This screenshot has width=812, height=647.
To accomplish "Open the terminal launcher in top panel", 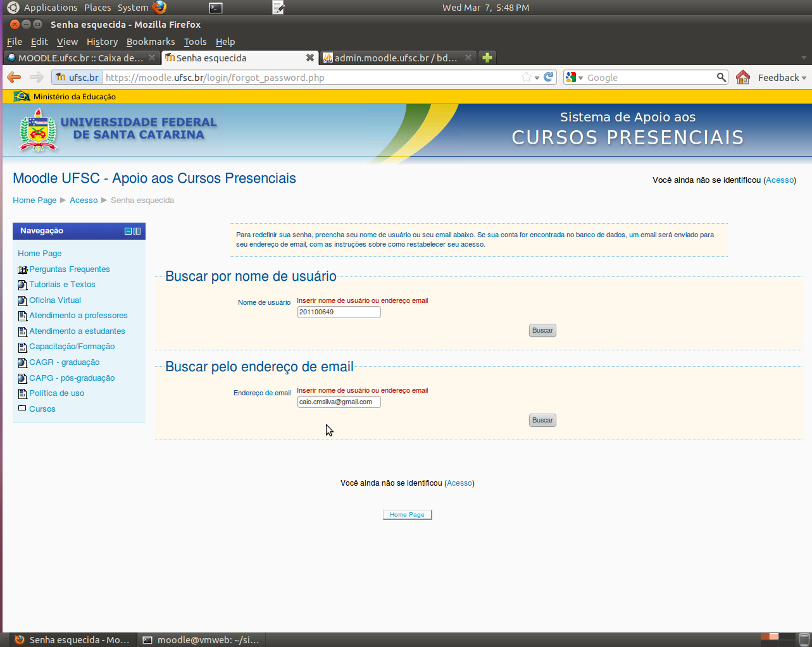I will (x=216, y=8).
